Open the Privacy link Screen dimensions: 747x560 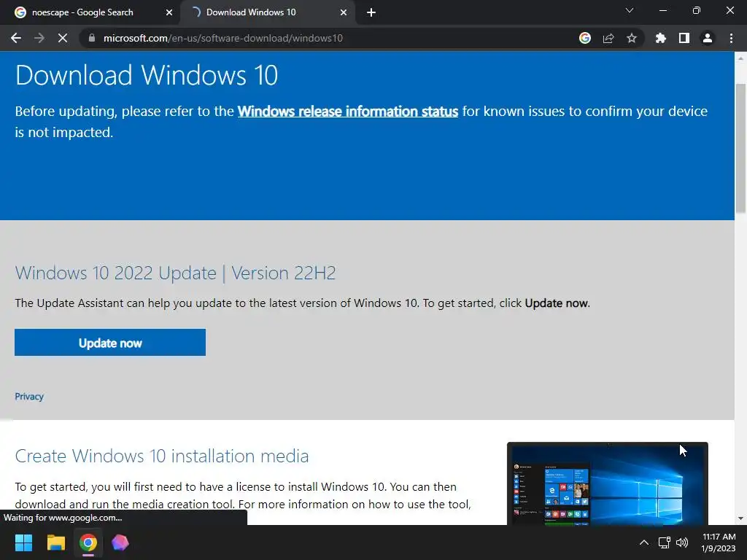(x=29, y=397)
